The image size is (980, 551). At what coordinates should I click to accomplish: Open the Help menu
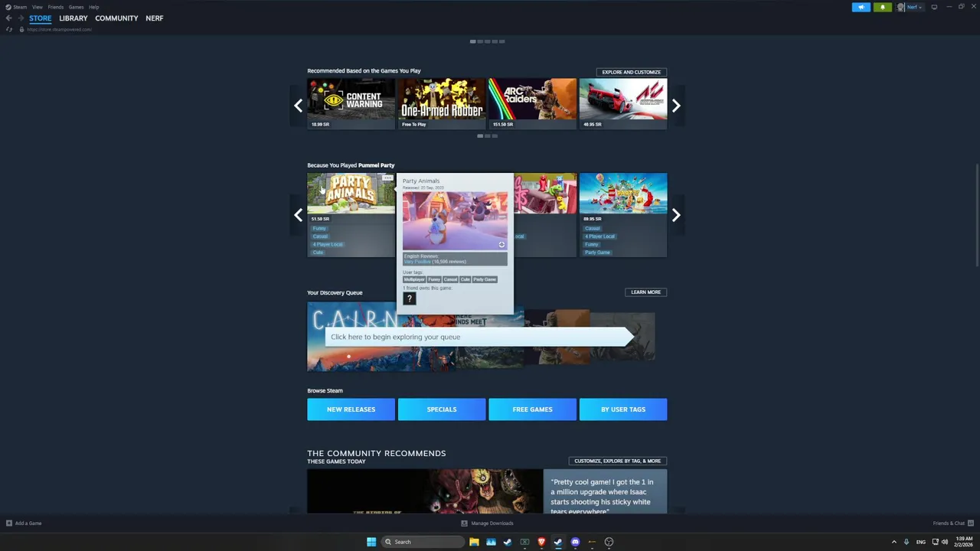coord(93,7)
